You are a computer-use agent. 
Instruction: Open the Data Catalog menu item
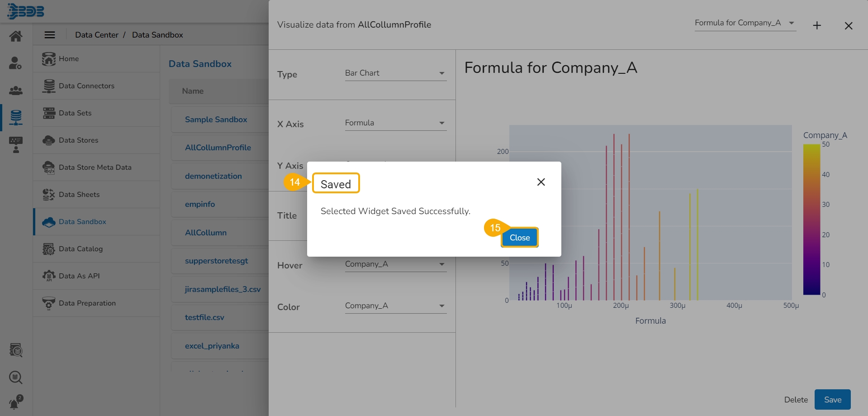click(x=81, y=249)
